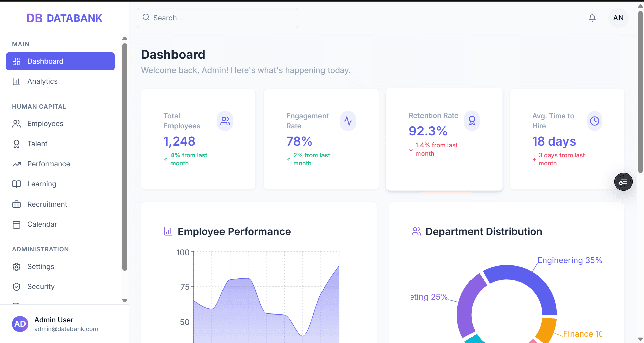
Task: Click the 18 days hire time value
Action: point(554,141)
